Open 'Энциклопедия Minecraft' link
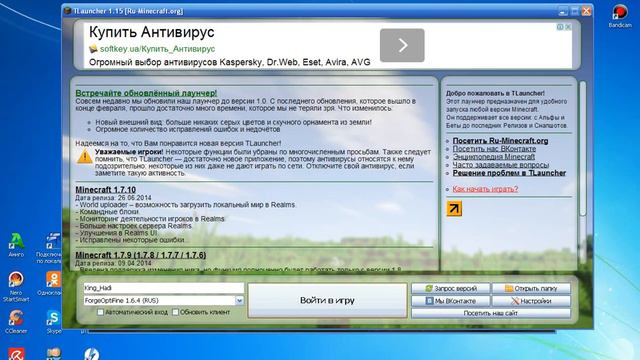This screenshot has width=640, height=360. 493,157
